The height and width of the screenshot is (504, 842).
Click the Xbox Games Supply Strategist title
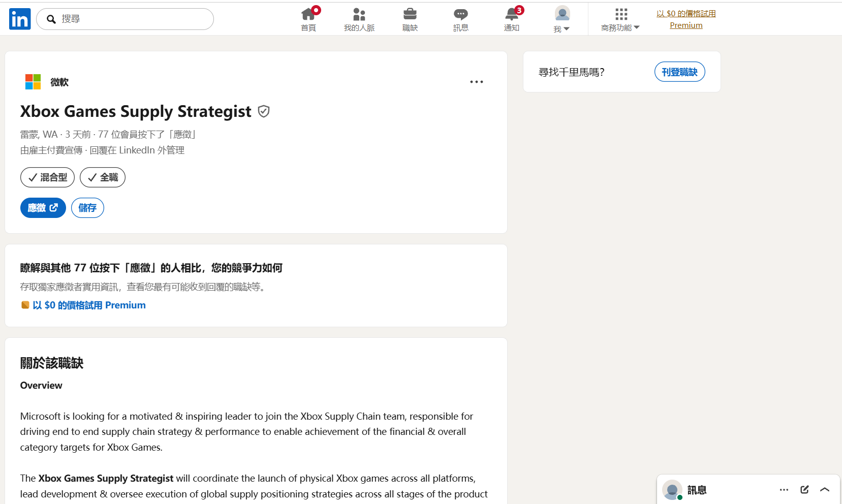tap(136, 111)
